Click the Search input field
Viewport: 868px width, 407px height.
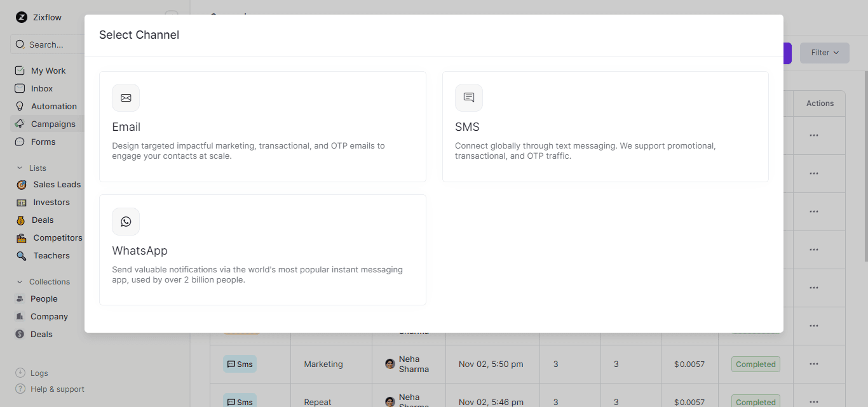[44, 44]
